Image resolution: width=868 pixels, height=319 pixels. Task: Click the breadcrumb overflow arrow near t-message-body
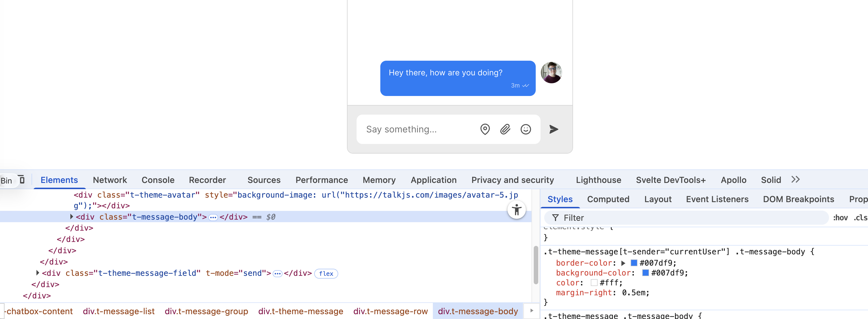point(532,311)
